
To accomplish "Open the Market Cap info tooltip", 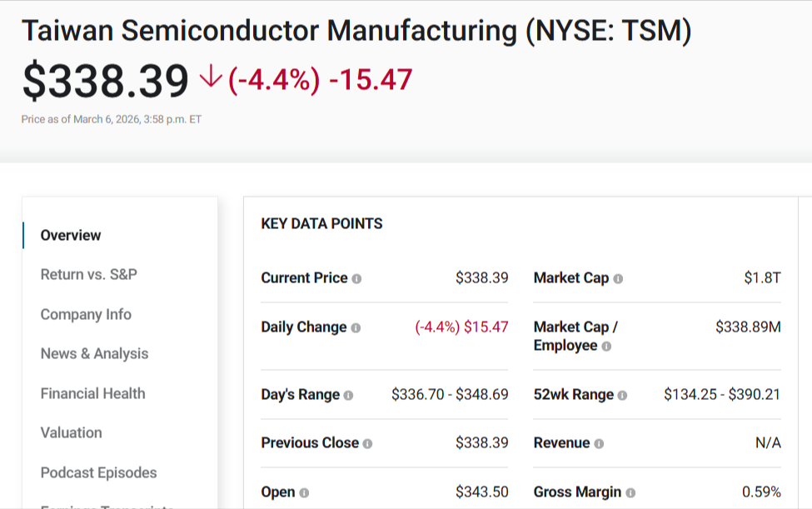I will click(x=618, y=278).
